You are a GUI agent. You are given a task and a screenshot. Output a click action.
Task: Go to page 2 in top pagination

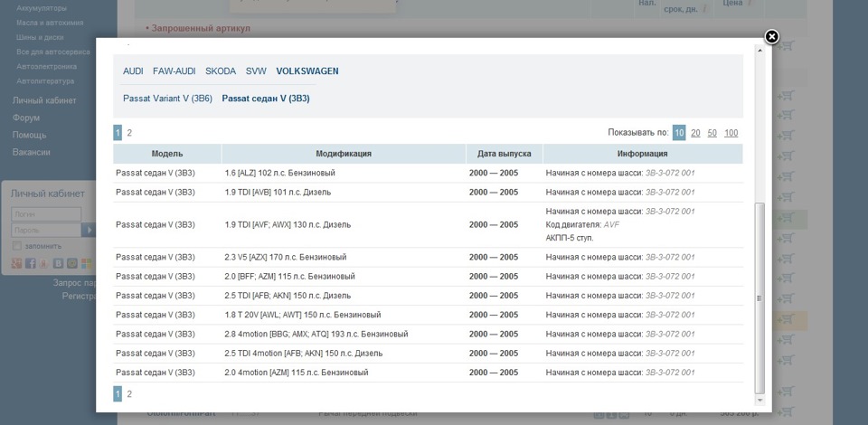[x=129, y=133]
